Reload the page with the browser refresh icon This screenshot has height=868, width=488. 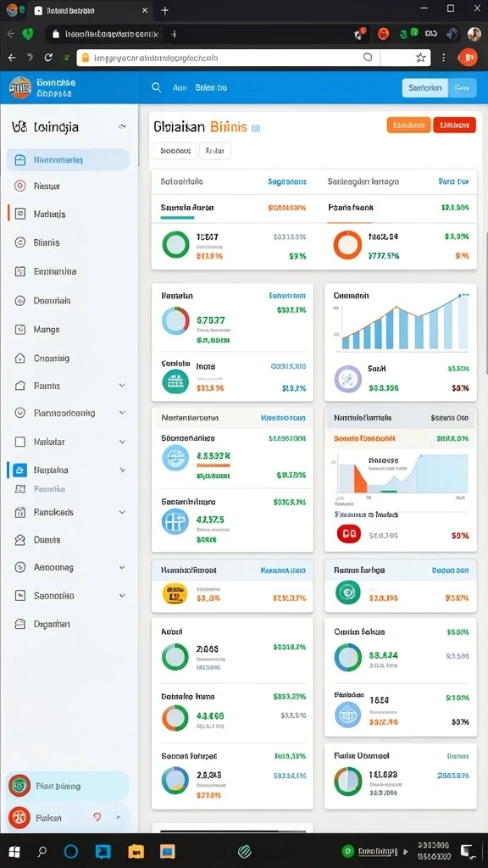(48, 58)
